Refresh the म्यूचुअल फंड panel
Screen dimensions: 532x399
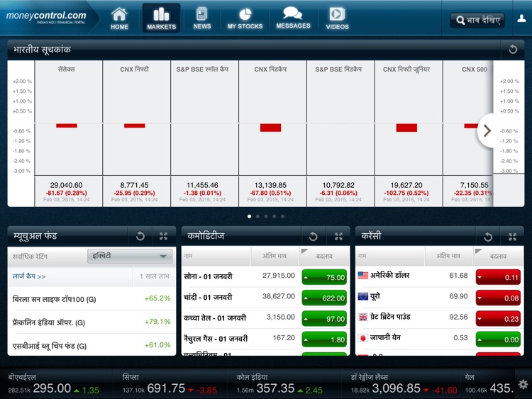pos(140,236)
